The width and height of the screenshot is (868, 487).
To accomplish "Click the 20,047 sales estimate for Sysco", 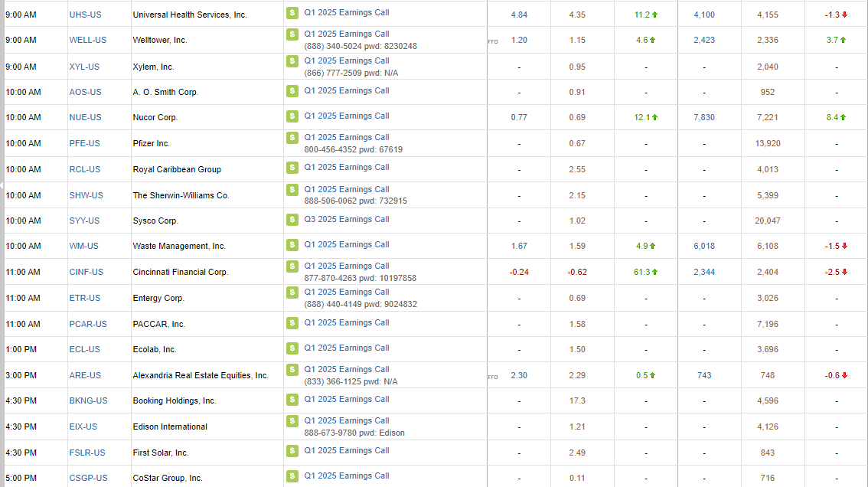I will (768, 221).
